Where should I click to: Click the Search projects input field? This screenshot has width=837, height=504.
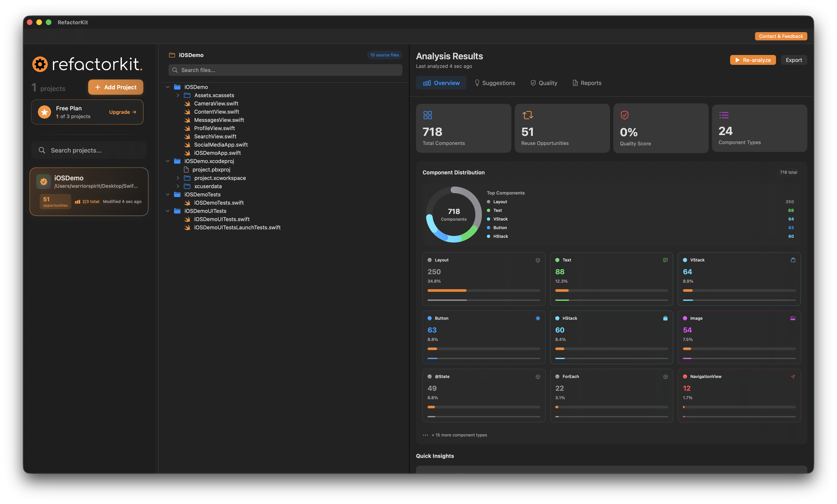click(89, 150)
